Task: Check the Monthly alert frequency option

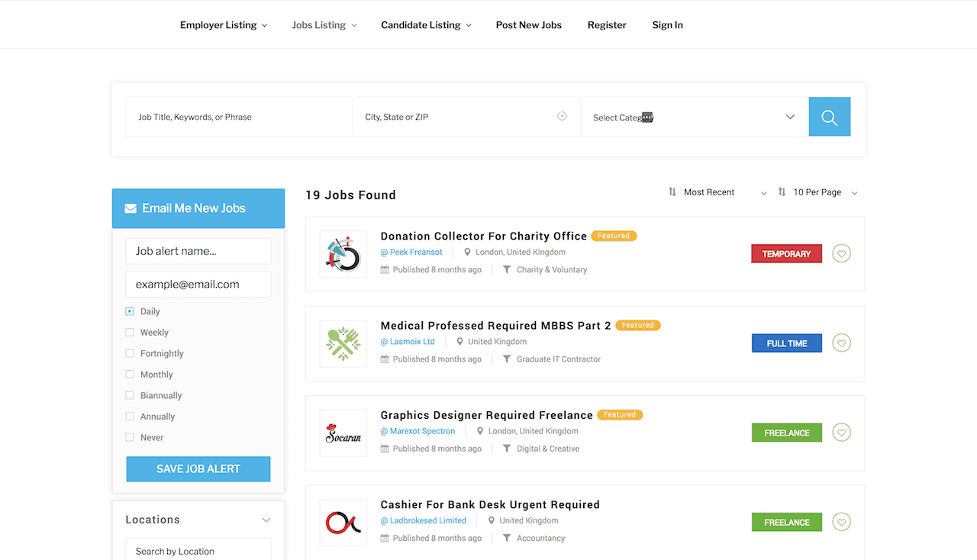Action: [128, 374]
